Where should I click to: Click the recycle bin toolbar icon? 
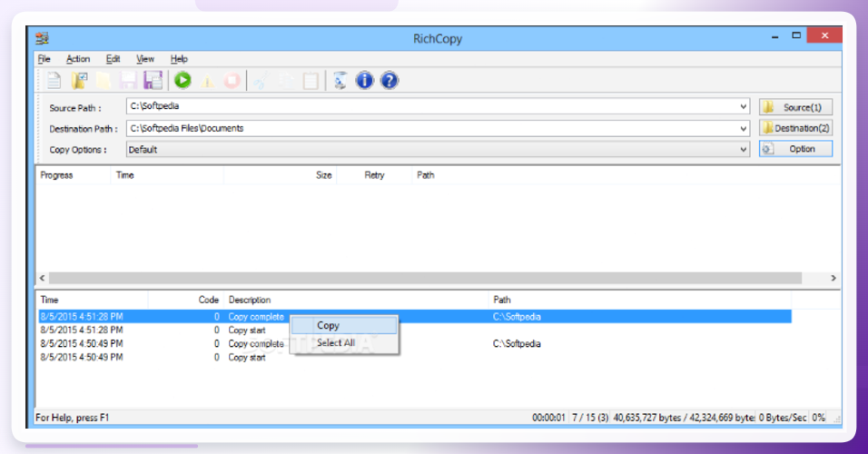tap(340, 81)
